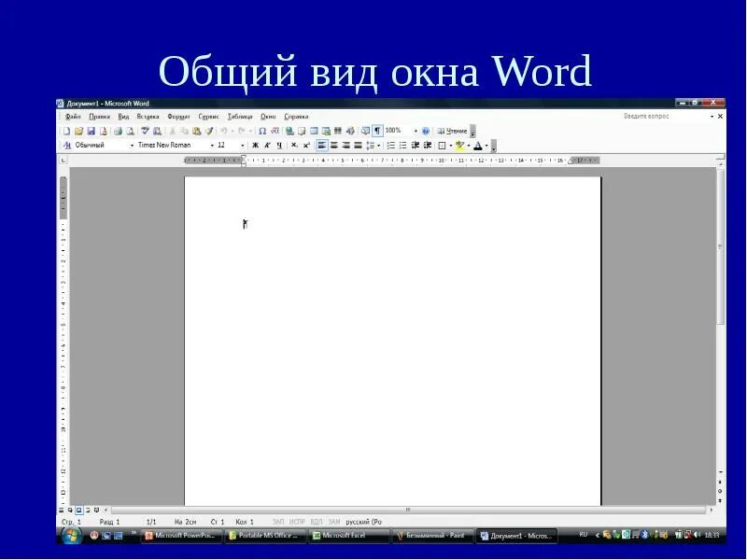Image resolution: width=747 pixels, height=560 pixels.
Task: Click the Print icon in the toolbar
Action: tap(118, 131)
